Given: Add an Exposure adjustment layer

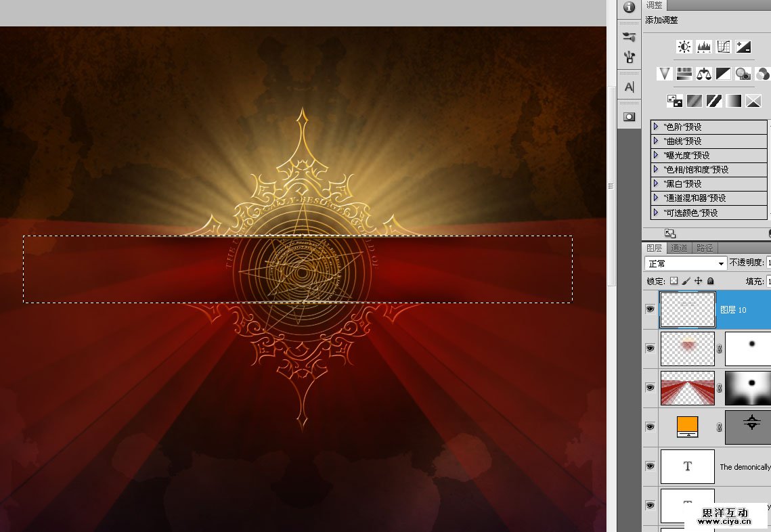Looking at the screenshot, I should pyautogui.click(x=743, y=47).
